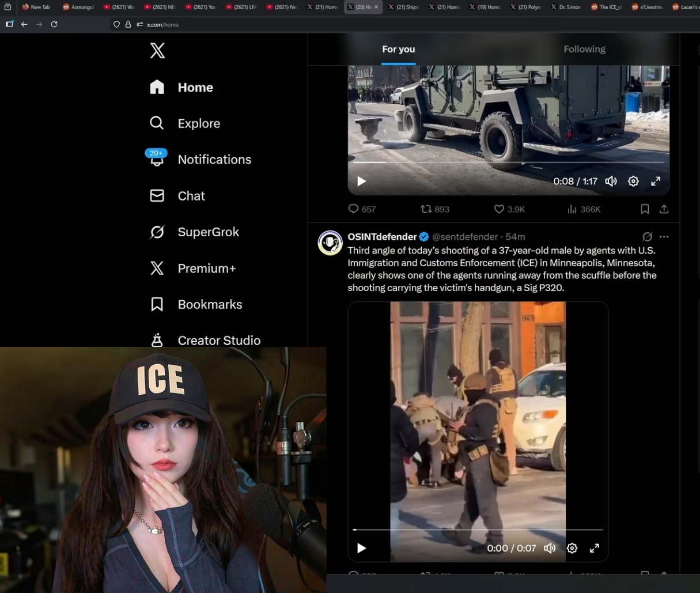The height and width of the screenshot is (593, 700).
Task: Toggle the browser sidebar button
Action: point(9,24)
